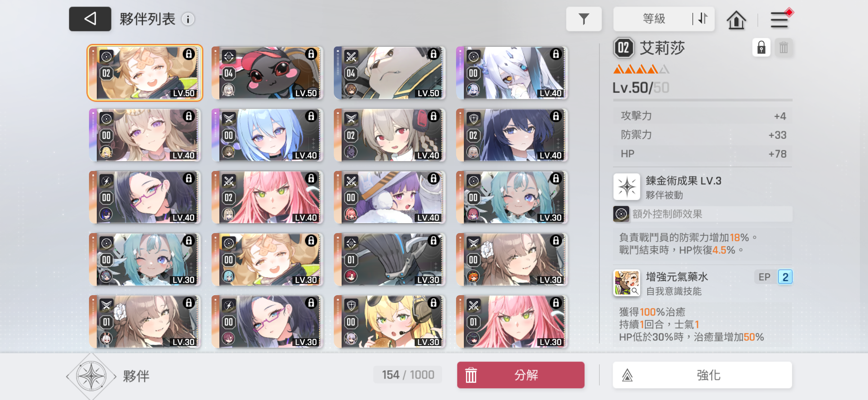Select the blonde headset partner LV.30 card
This screenshot has height=400, width=868.
390,322
